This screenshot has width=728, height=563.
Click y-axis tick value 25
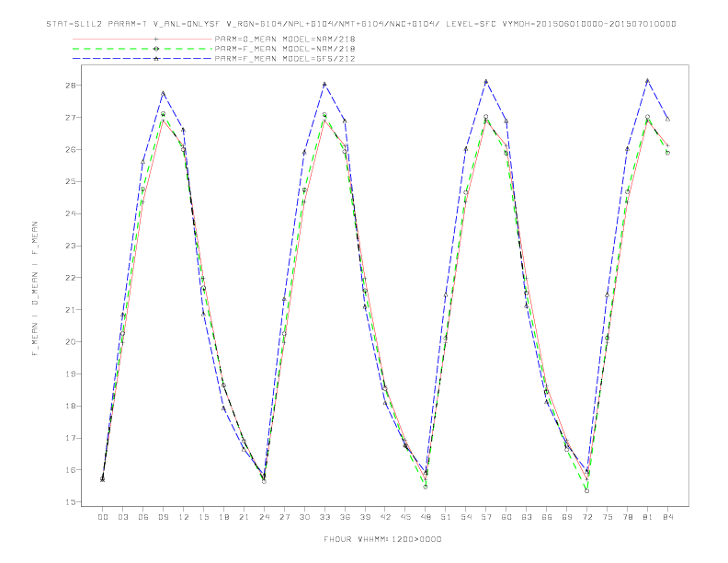[72, 181]
